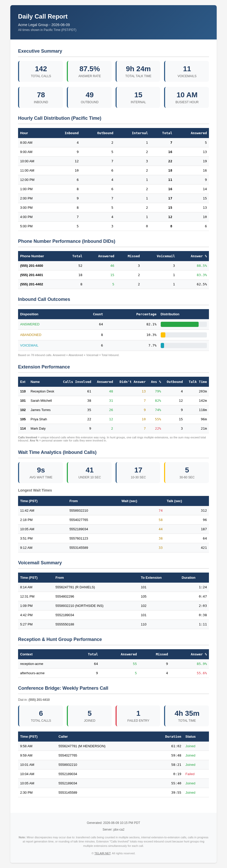Click the Executive Summary heading
Image resolution: width=227 pixels, height=868 pixels.
click(x=40, y=51)
